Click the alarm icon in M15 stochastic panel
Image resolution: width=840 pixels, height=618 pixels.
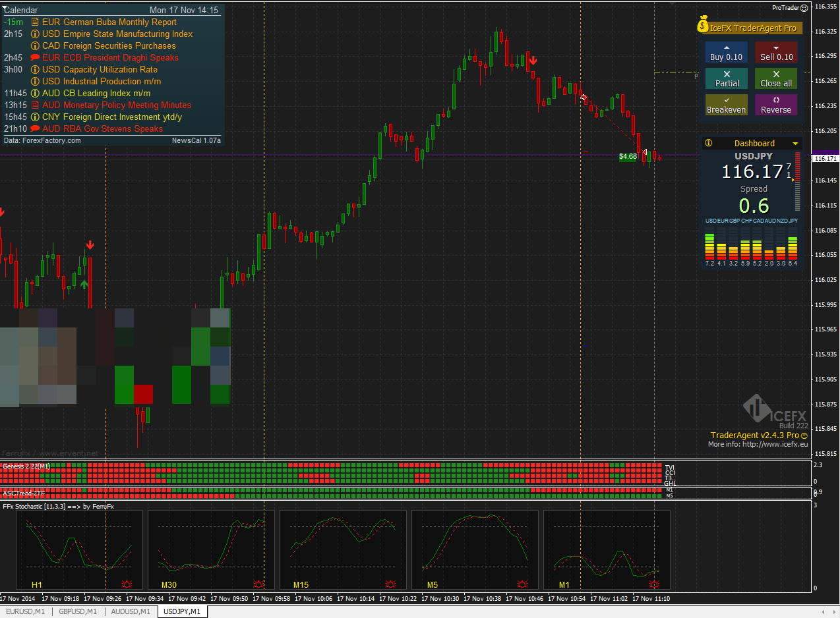point(391,584)
